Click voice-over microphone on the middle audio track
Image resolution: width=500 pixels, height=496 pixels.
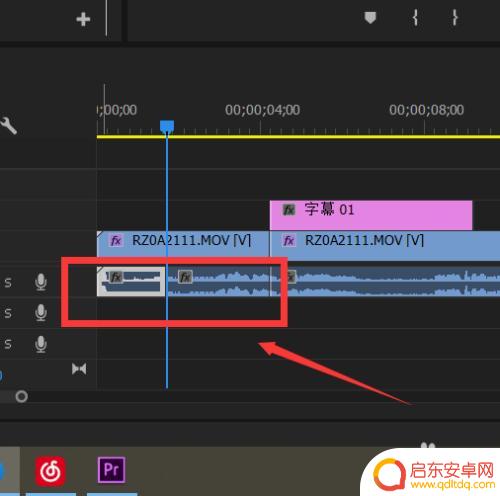(x=41, y=313)
